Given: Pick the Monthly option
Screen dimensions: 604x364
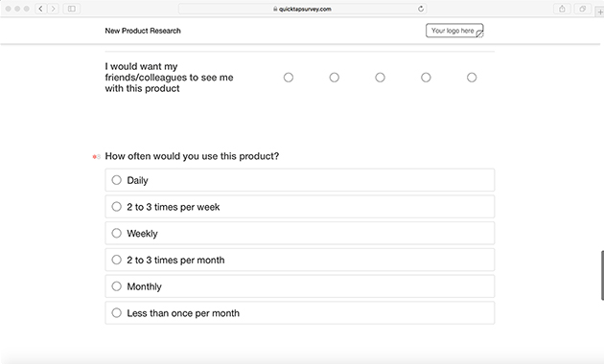Looking at the screenshot, I should pos(300,286).
